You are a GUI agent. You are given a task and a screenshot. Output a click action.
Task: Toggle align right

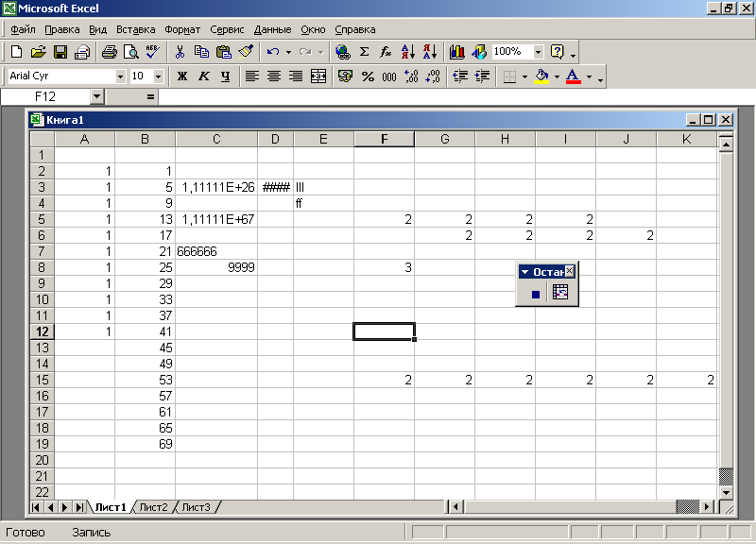[296, 76]
